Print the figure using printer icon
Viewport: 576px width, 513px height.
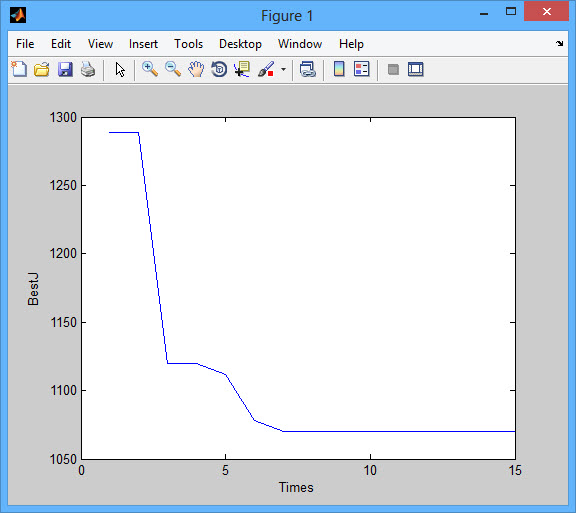(88, 69)
